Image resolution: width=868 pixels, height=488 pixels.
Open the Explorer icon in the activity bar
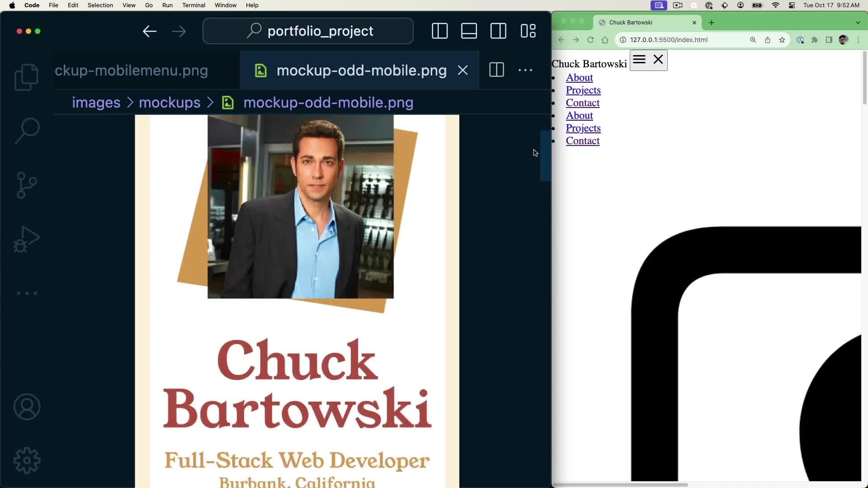pyautogui.click(x=26, y=77)
